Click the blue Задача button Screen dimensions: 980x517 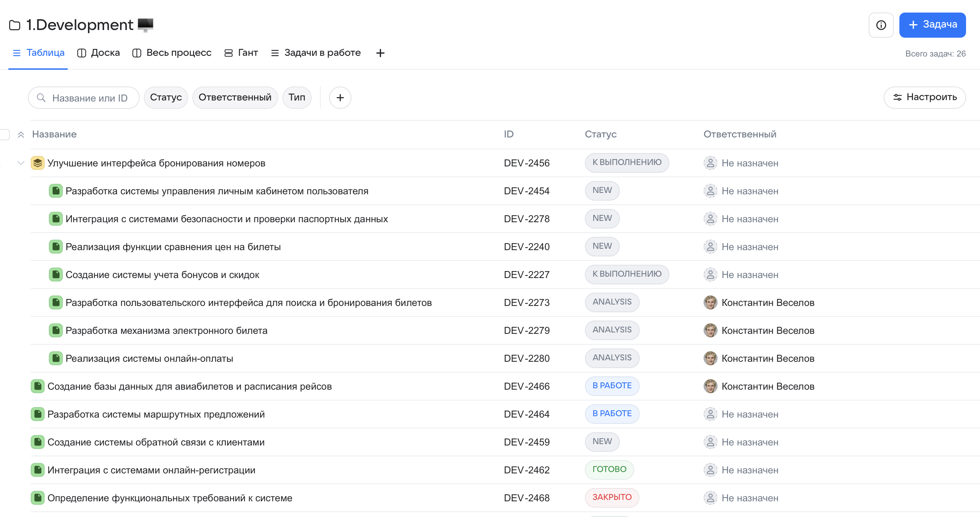click(x=932, y=25)
